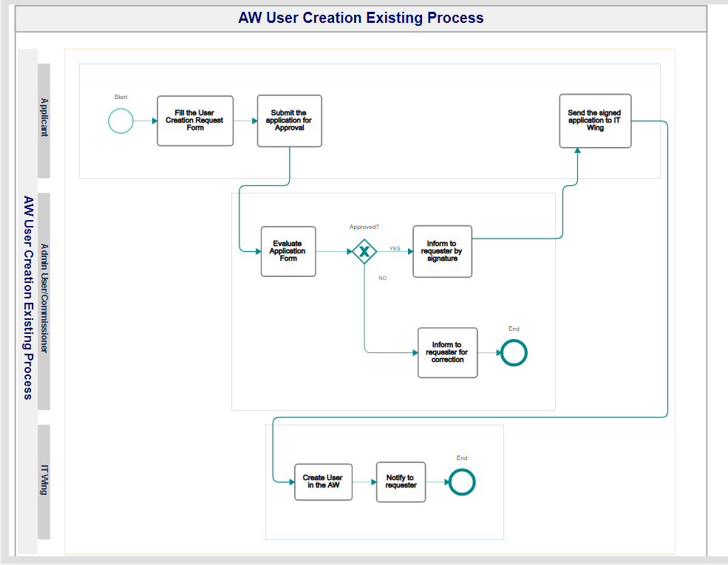The image size is (728, 565).
Task: Click the 'Start' event label
Action: (x=120, y=97)
